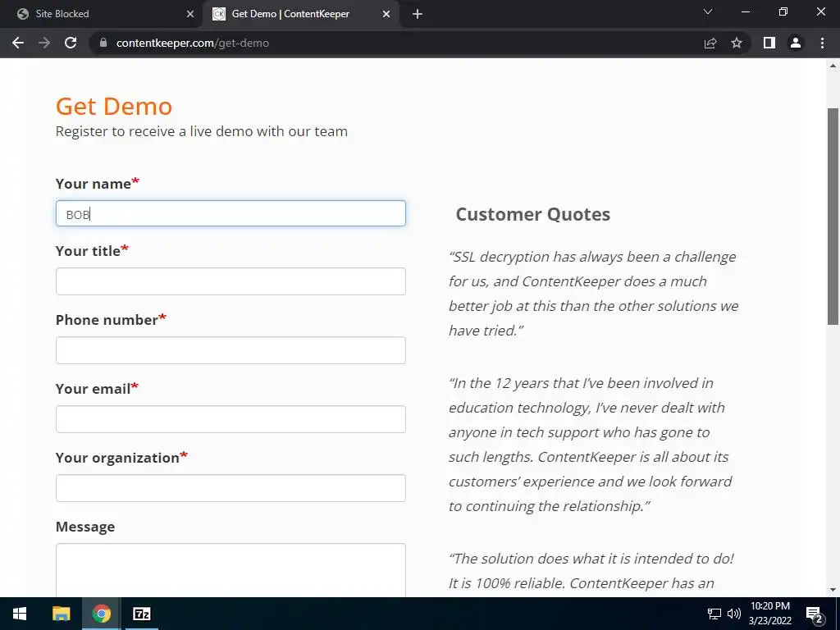Select the Get Demo ContentKeeper tab
This screenshot has width=840, height=630.
click(300, 14)
